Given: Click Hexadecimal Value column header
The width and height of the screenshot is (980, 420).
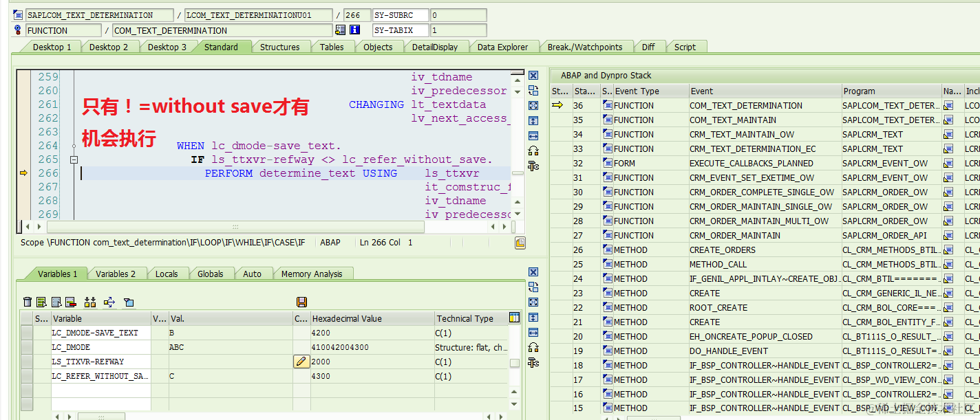Looking at the screenshot, I should 372,318.
